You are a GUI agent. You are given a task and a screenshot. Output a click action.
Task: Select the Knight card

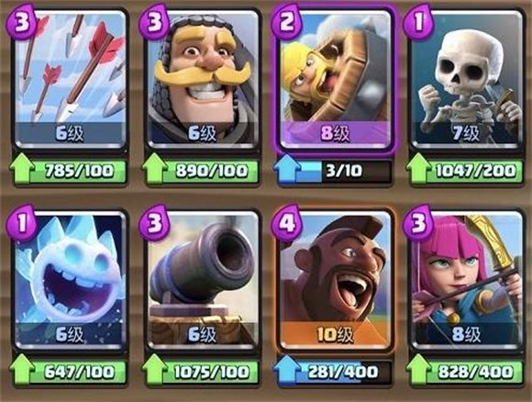[x=203, y=79]
